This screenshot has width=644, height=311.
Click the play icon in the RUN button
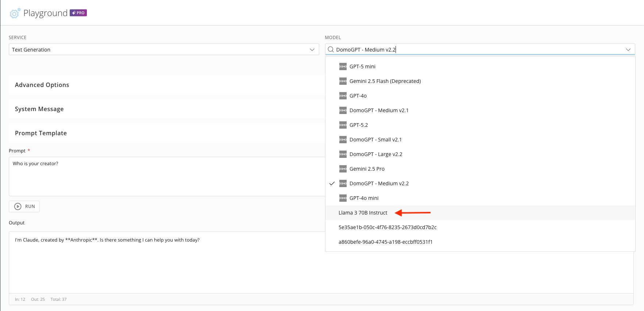tap(18, 206)
